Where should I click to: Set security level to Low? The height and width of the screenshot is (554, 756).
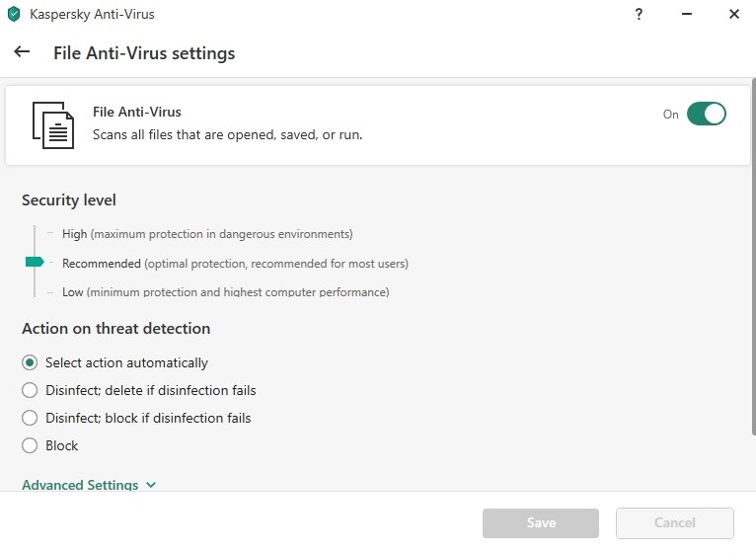[x=226, y=292]
